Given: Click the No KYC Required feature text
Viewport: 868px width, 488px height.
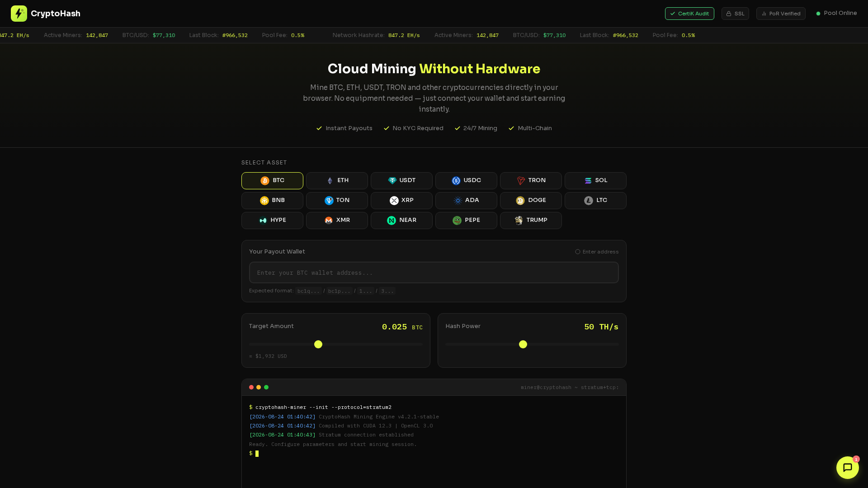Looking at the screenshot, I should 418,128.
